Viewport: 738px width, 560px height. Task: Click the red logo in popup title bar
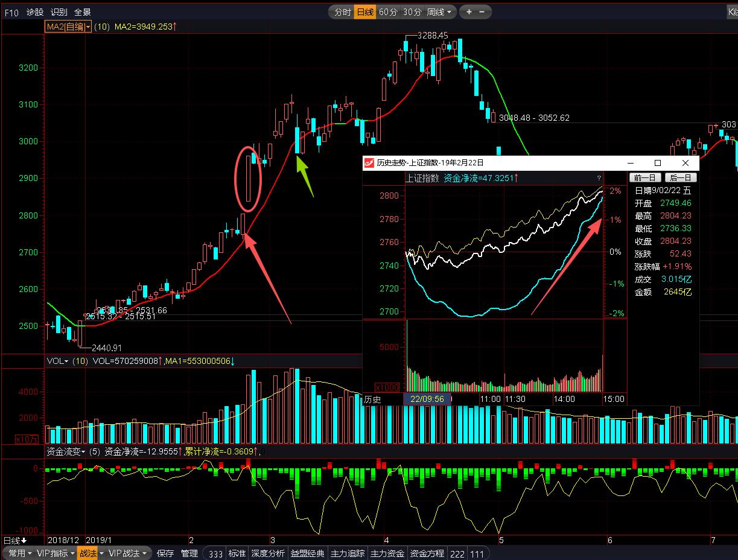(369, 163)
